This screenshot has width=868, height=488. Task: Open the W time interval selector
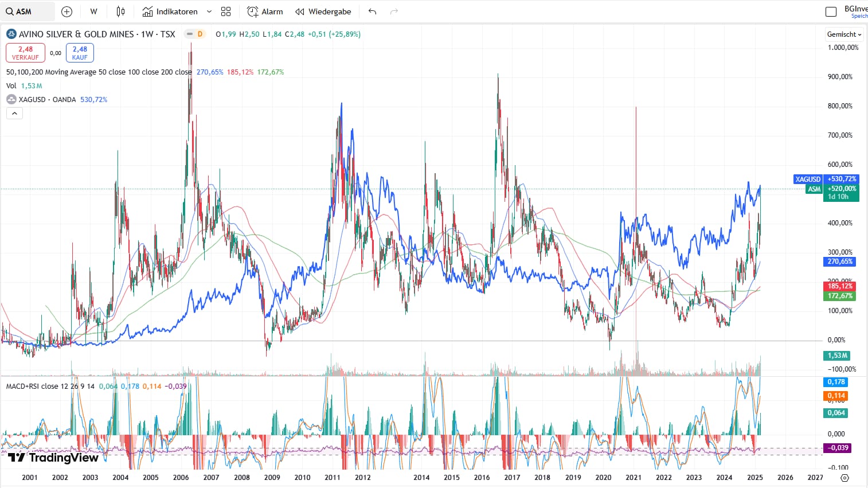(94, 11)
